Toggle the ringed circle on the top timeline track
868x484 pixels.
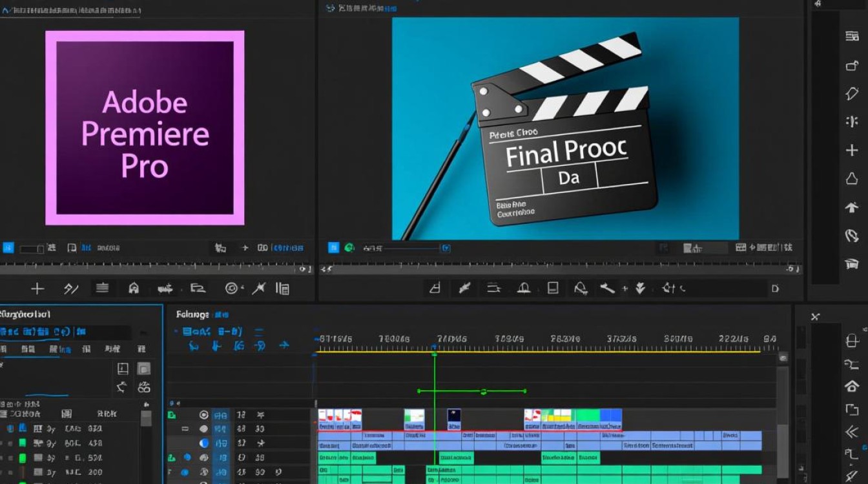tap(204, 415)
